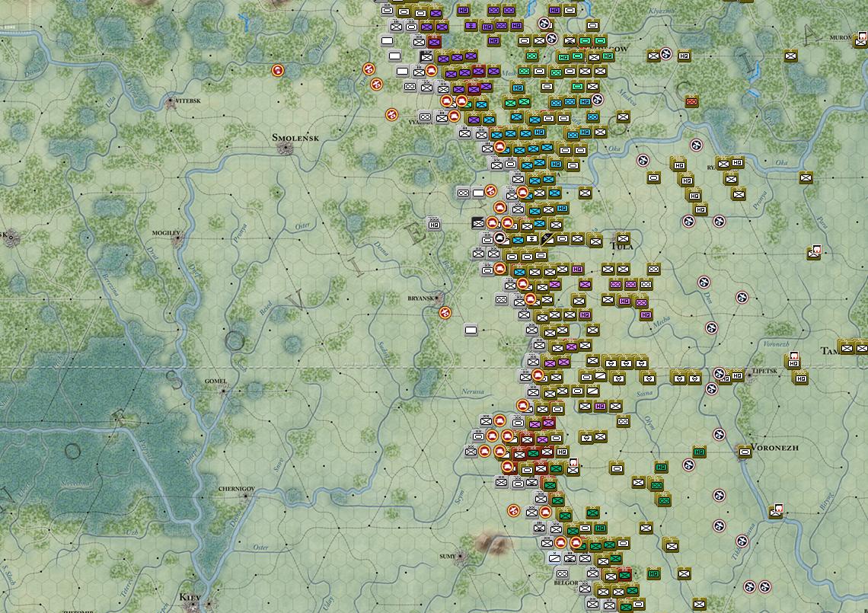Select the Soviet infantry counter on the Moskva river bend
The height and width of the screenshot is (613, 868).
pos(624,117)
